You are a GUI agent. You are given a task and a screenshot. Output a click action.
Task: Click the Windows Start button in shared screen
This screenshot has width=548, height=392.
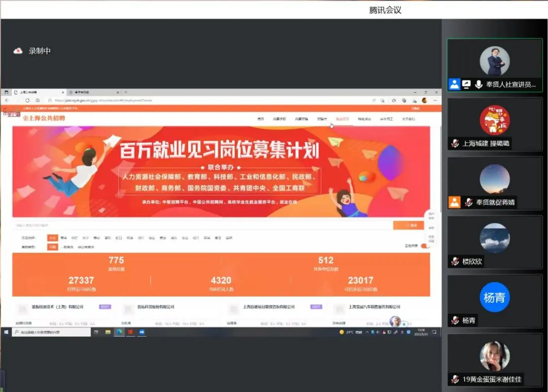click(x=6, y=332)
